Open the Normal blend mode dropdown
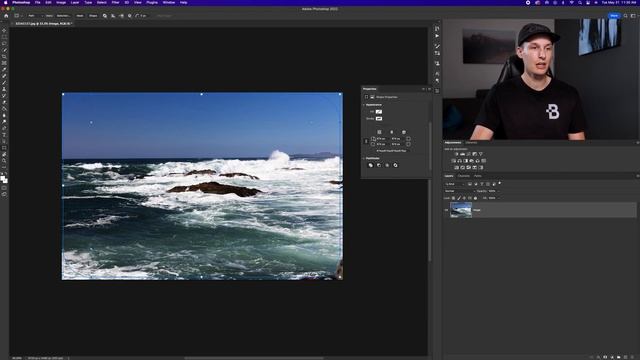 tap(460, 191)
